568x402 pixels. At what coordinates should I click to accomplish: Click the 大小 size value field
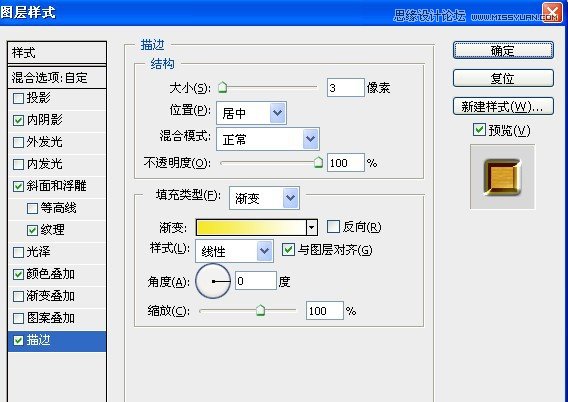click(x=346, y=88)
